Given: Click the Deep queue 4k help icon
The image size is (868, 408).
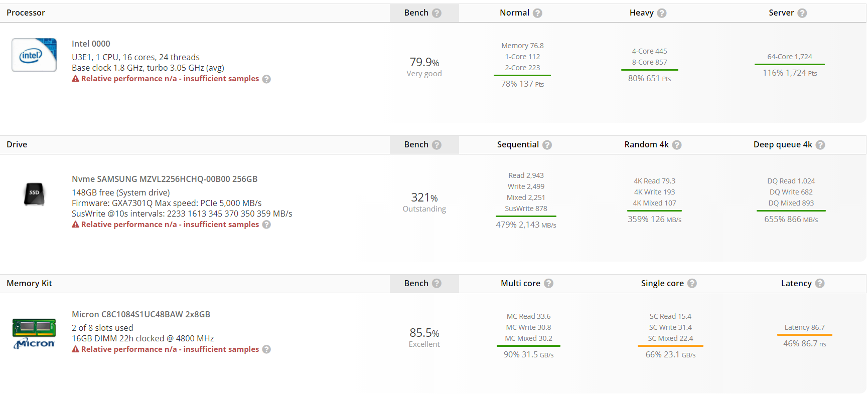Looking at the screenshot, I should 820,145.
